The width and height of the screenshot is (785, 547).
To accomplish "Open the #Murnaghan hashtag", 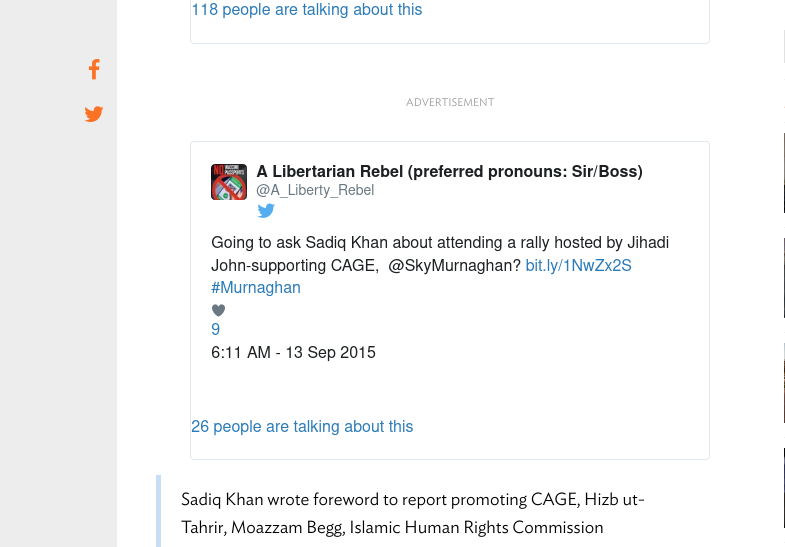I will (256, 288).
